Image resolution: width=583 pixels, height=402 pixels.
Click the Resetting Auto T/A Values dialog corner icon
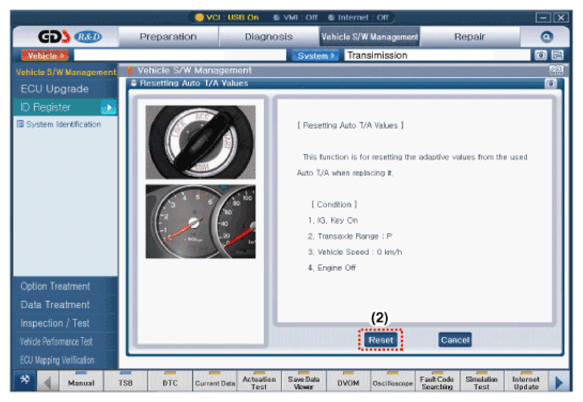551,83
